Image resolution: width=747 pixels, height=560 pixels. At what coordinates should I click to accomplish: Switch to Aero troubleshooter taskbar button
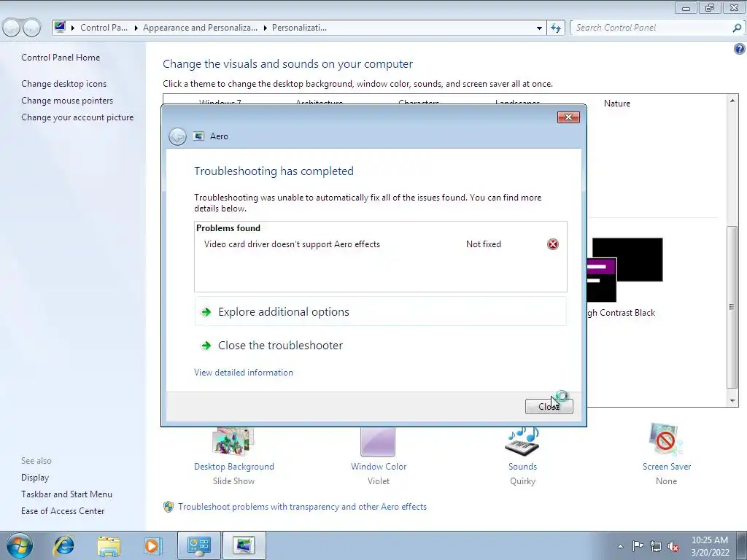click(x=244, y=545)
